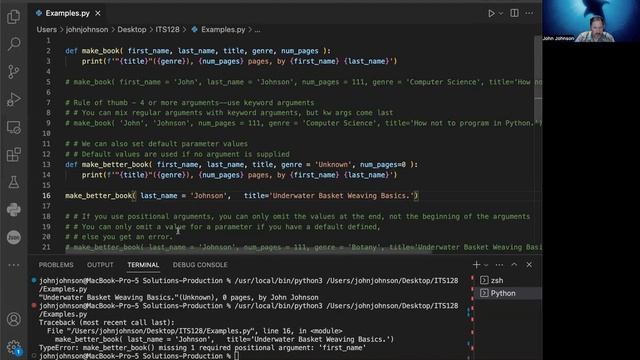
Task: Open the Manage settings gear
Action: point(13,347)
